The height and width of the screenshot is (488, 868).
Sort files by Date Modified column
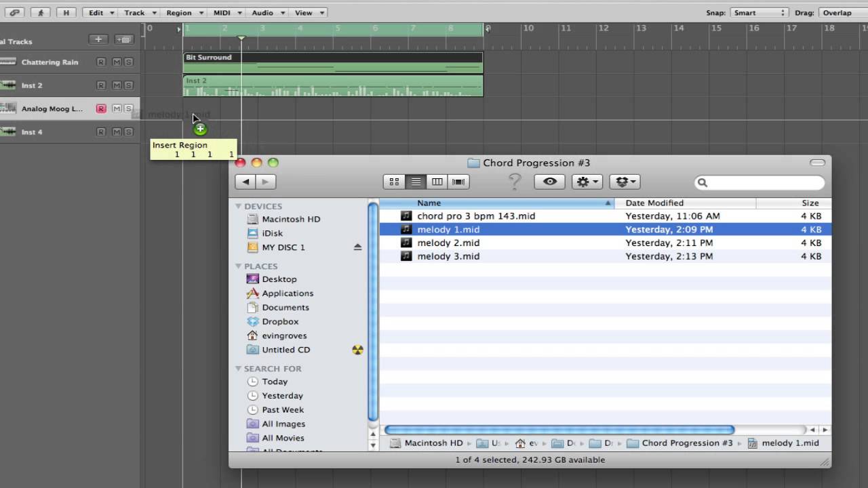[x=686, y=203]
